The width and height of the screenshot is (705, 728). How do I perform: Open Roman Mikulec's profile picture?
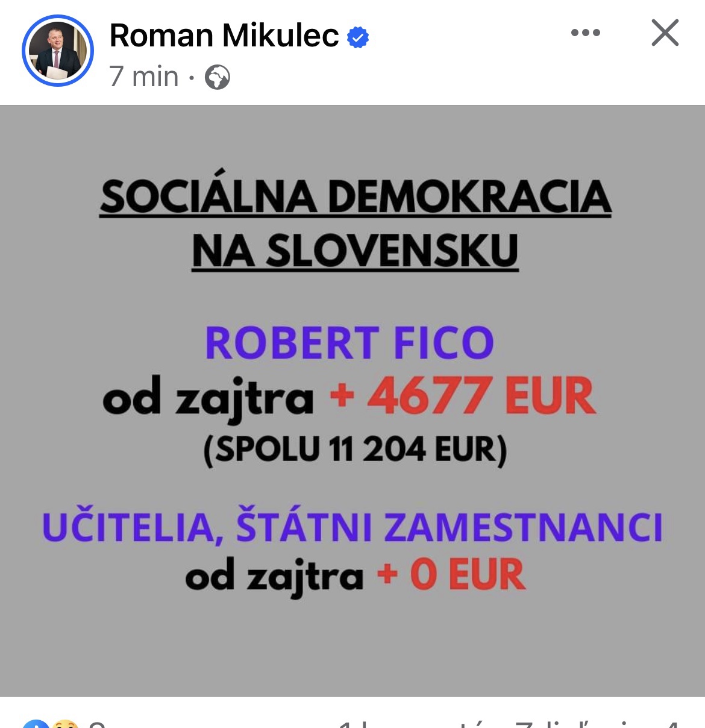(x=58, y=51)
